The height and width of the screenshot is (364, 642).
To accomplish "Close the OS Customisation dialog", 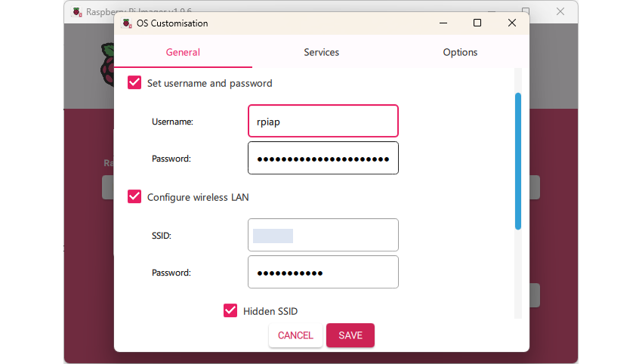I will [x=512, y=23].
